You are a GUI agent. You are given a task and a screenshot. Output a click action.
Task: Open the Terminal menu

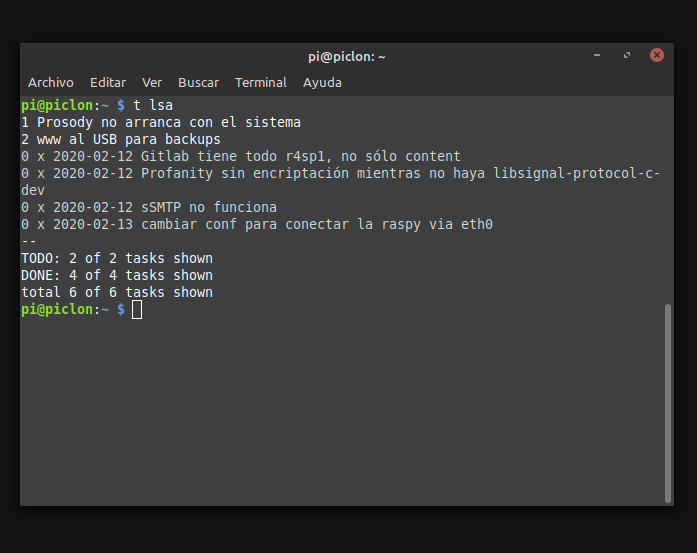pyautogui.click(x=261, y=83)
